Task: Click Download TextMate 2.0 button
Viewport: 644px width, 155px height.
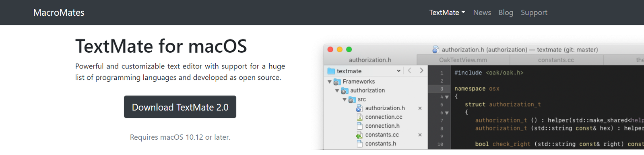Action: point(180,107)
